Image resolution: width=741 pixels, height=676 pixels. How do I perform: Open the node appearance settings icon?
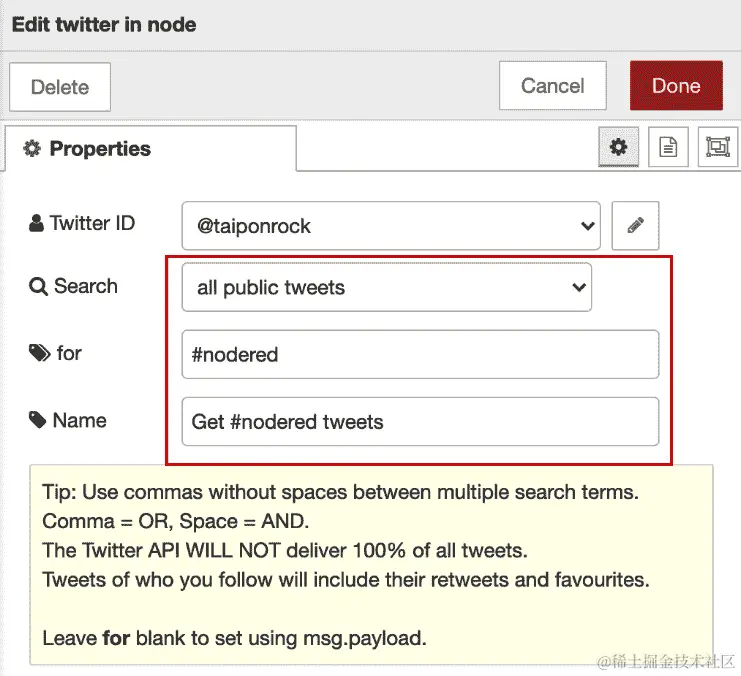click(x=718, y=147)
